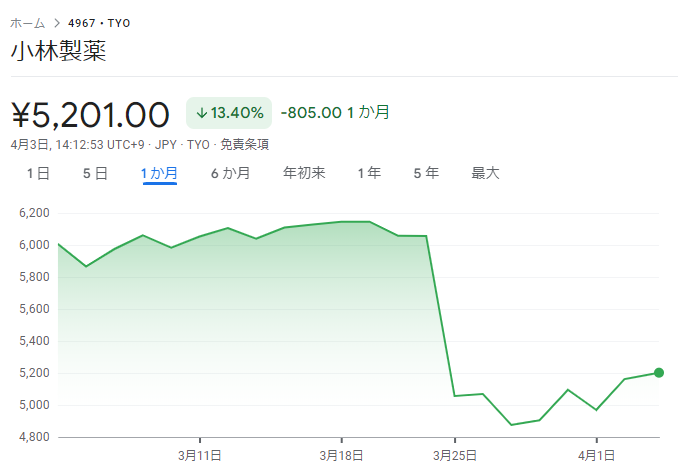Click the ¥5,201.00 price text
This screenshot has width=678, height=471.
click(90, 114)
